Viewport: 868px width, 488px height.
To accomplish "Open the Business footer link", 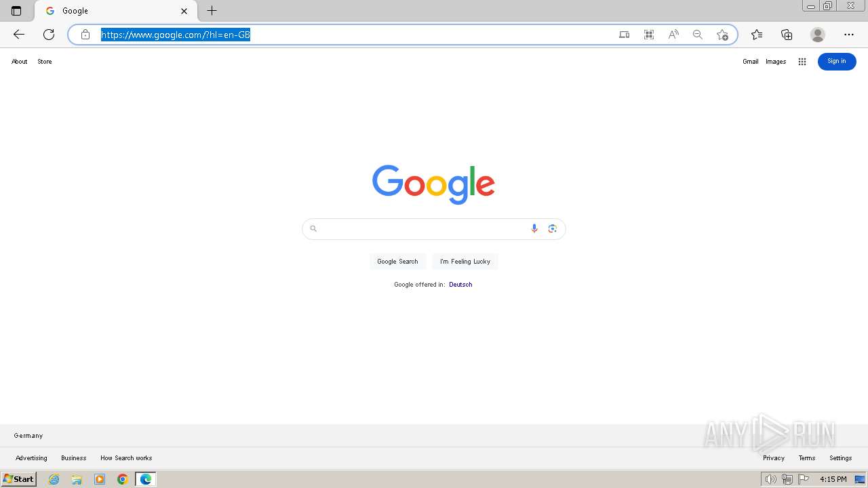I will tap(74, 458).
